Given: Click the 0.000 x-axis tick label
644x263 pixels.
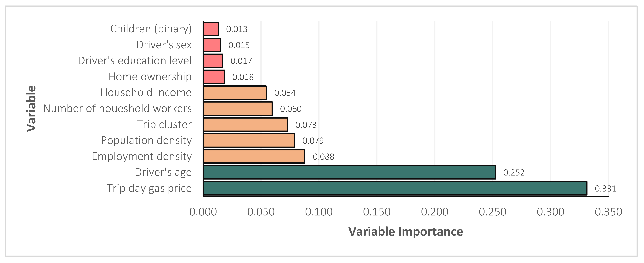Looking at the screenshot, I should click(x=203, y=212).
